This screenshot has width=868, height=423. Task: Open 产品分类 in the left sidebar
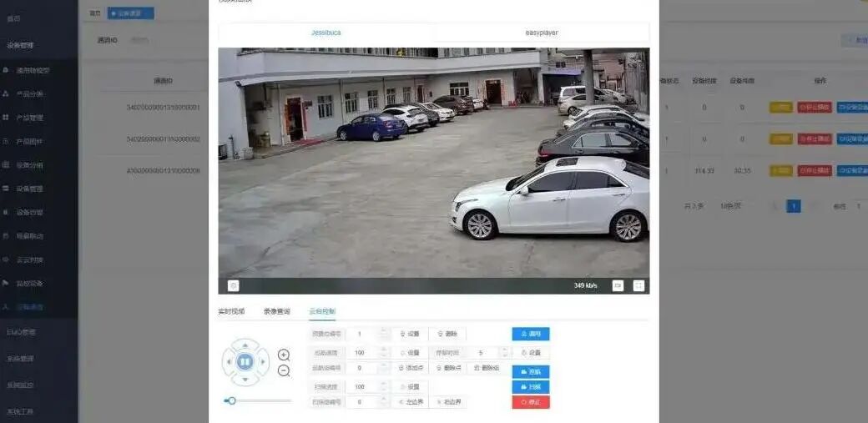30,94
